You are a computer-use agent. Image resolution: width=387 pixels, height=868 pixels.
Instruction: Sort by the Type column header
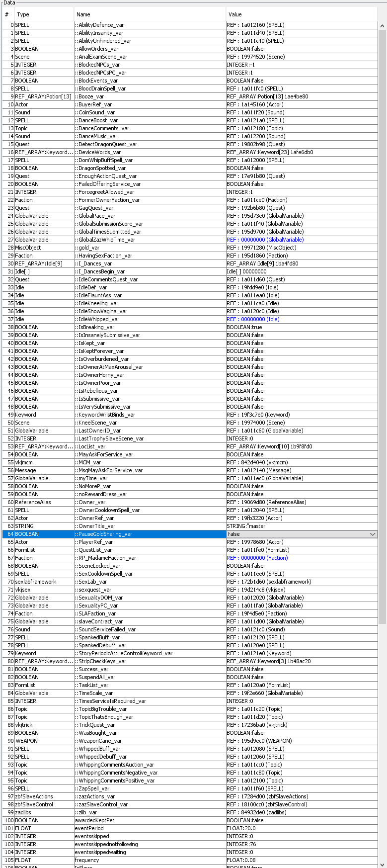pos(44,14)
